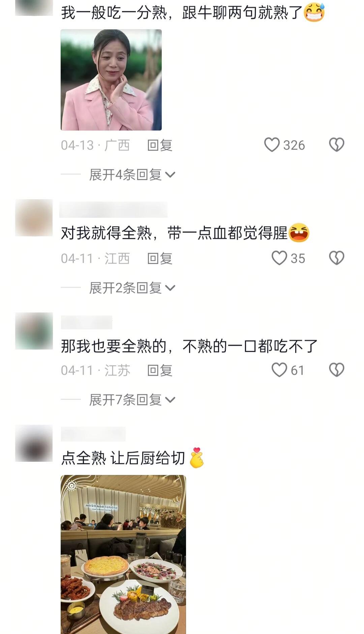Reply to the 04-11 江西 comment
Image resolution: width=364 pixels, height=634 pixels.
[x=160, y=259]
